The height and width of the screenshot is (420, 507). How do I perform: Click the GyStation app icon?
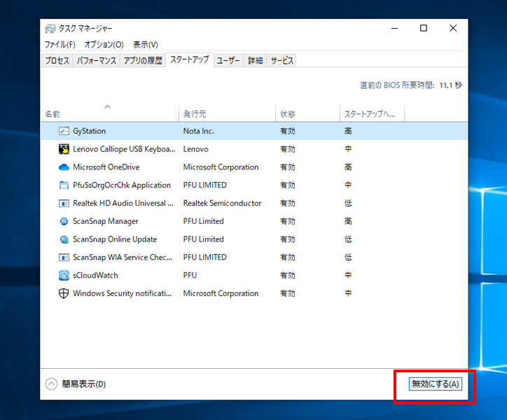click(64, 131)
